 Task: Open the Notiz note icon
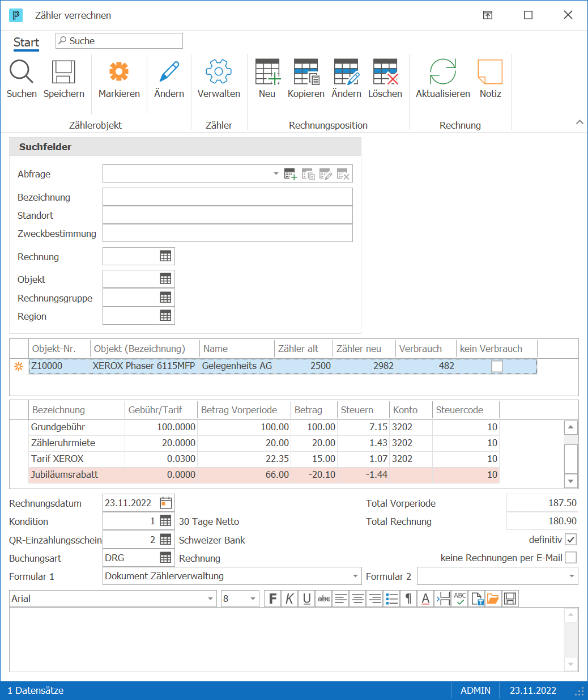491,72
